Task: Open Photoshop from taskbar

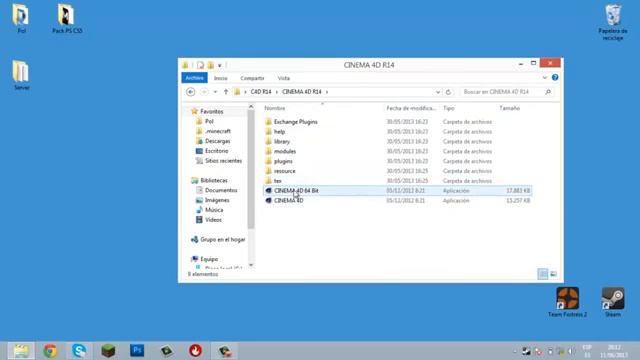Action: coord(137,351)
